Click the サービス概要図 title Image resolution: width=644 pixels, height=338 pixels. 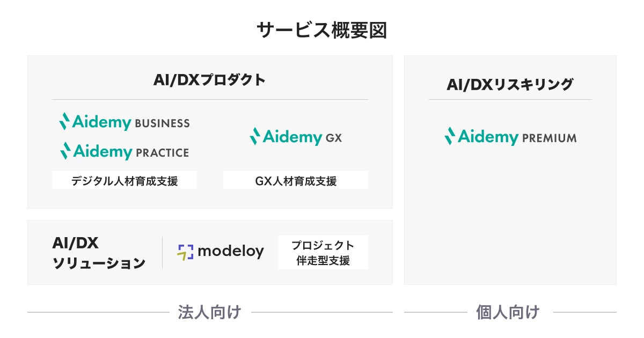[321, 31]
